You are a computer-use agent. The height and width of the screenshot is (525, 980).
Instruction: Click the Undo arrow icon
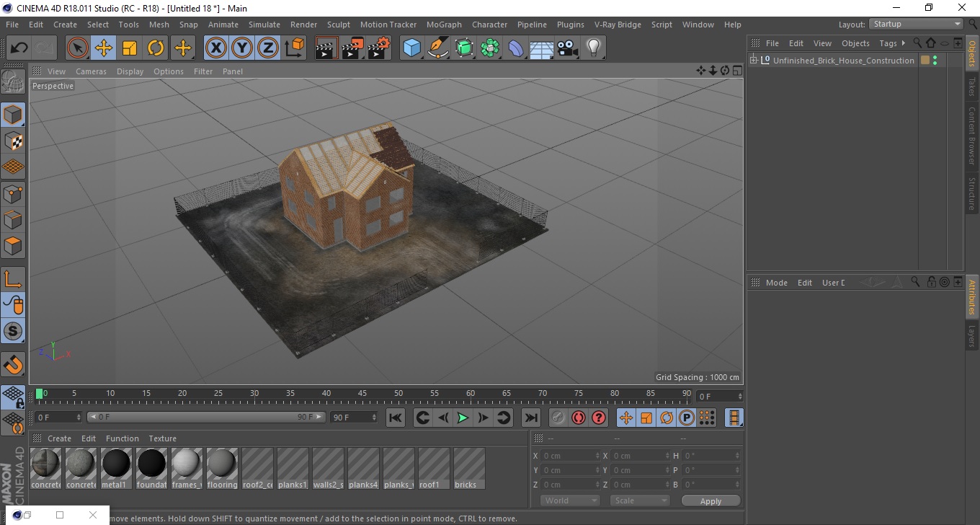pyautogui.click(x=19, y=48)
